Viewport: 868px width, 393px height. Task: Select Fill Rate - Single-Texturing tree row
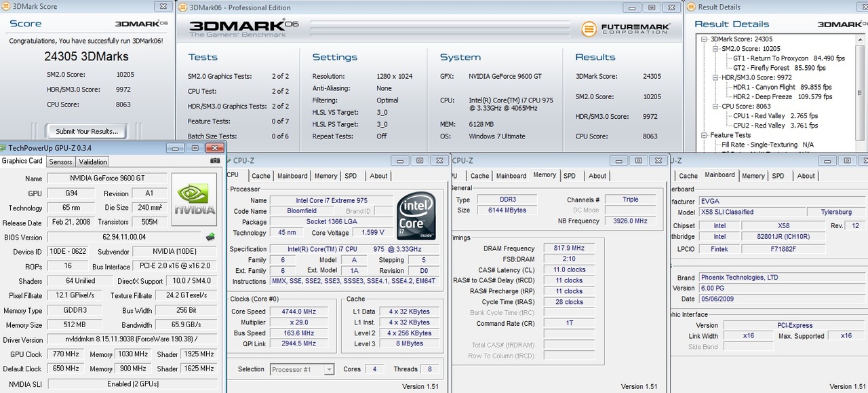tap(768, 145)
